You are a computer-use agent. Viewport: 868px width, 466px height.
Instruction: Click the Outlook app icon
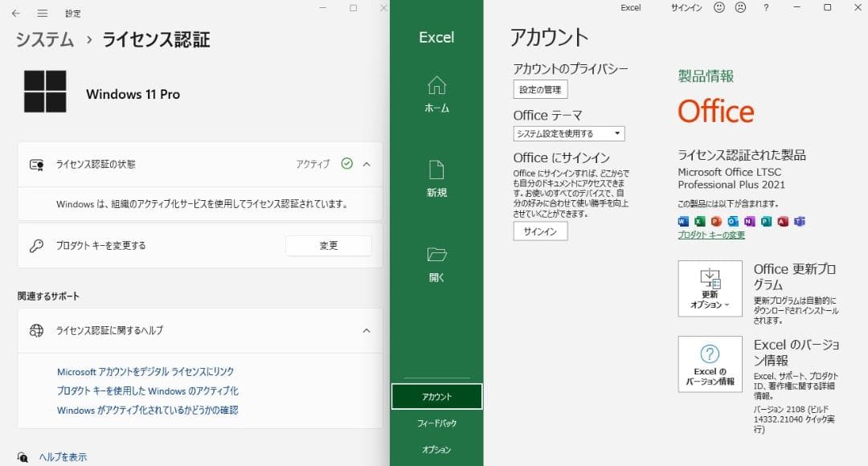tap(733, 222)
